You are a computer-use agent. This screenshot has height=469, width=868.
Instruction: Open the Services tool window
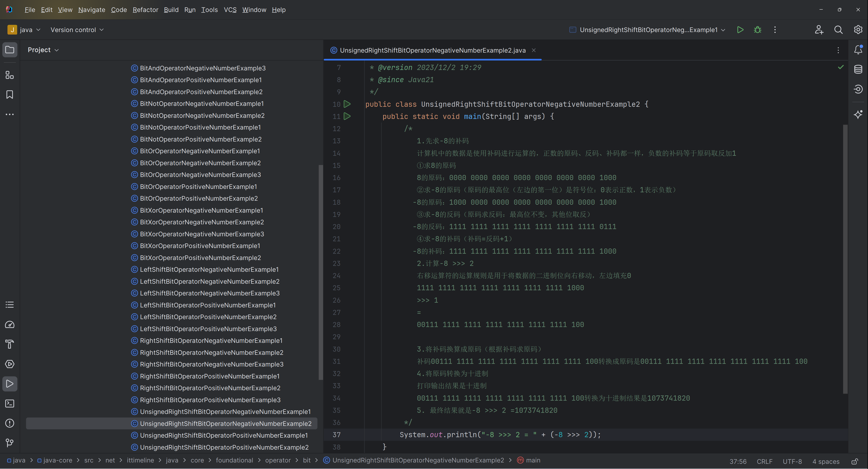[10, 364]
